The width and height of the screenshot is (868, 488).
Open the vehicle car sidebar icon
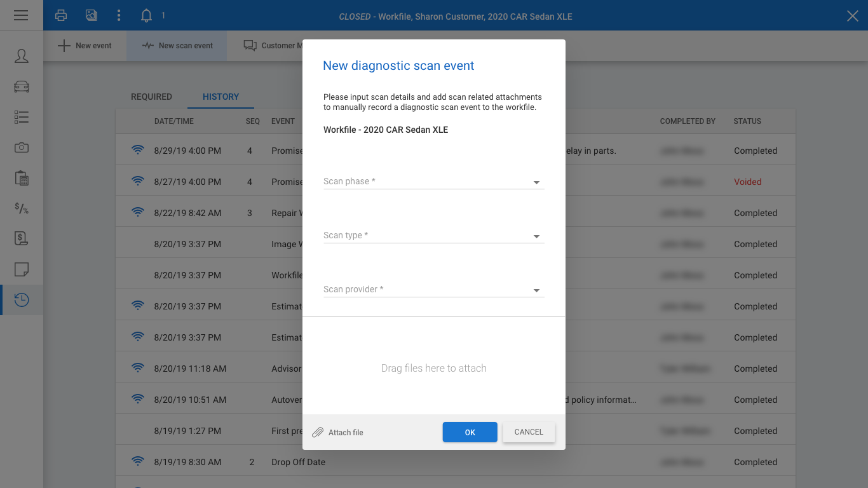click(x=22, y=86)
